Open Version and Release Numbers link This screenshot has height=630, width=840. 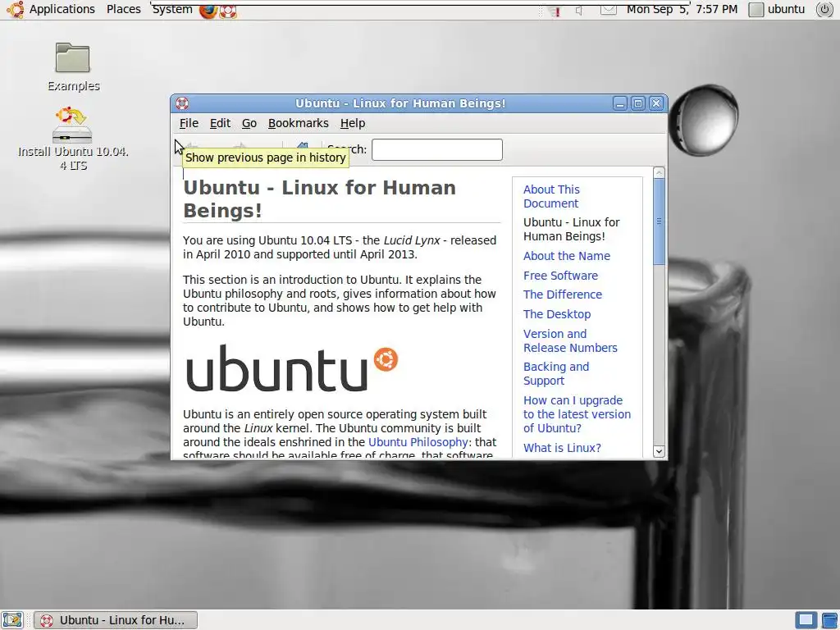pyautogui.click(x=570, y=340)
